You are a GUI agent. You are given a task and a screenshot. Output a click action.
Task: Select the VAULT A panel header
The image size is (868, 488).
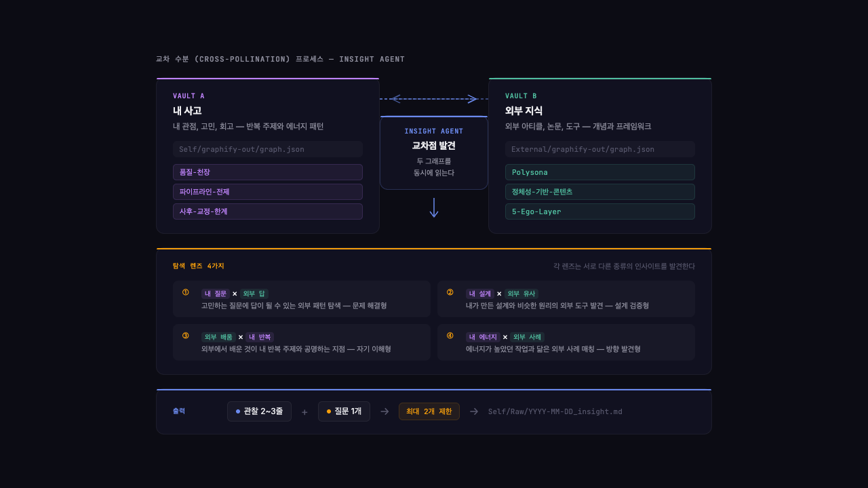189,96
